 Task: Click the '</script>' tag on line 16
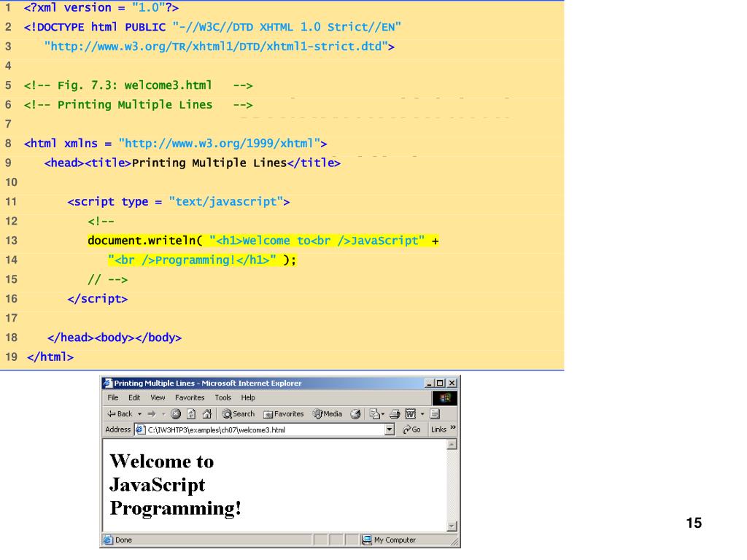pos(98,298)
